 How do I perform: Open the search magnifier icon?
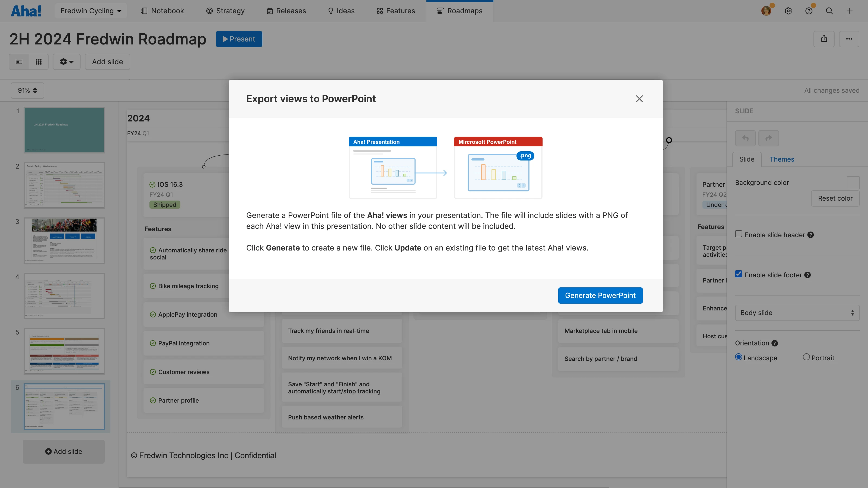[829, 11]
